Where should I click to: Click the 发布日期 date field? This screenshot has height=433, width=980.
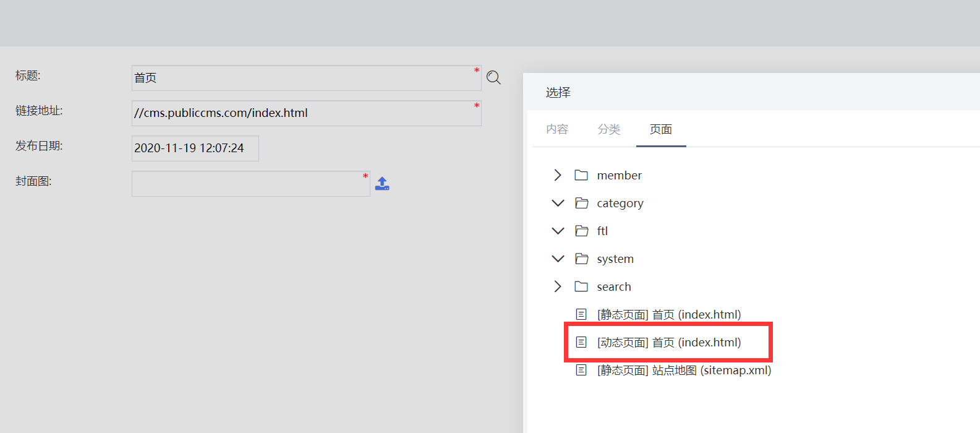[195, 148]
